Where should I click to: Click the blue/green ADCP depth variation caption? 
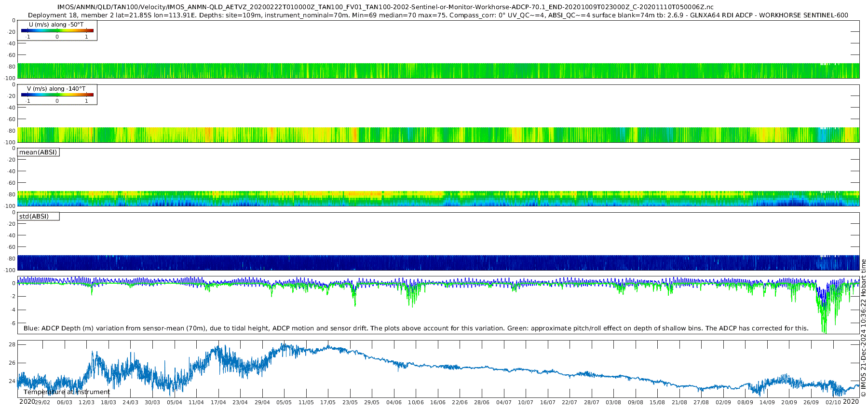pos(416,328)
